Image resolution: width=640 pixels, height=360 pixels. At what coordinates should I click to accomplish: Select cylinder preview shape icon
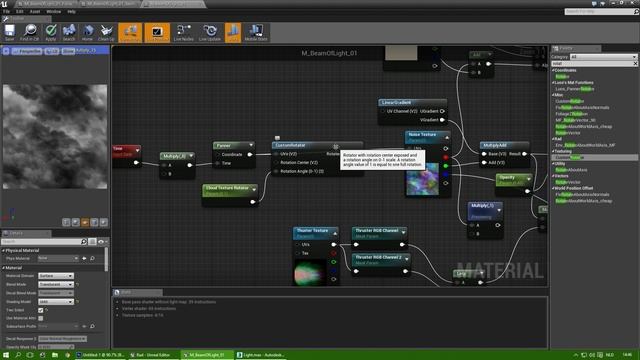click(66, 222)
